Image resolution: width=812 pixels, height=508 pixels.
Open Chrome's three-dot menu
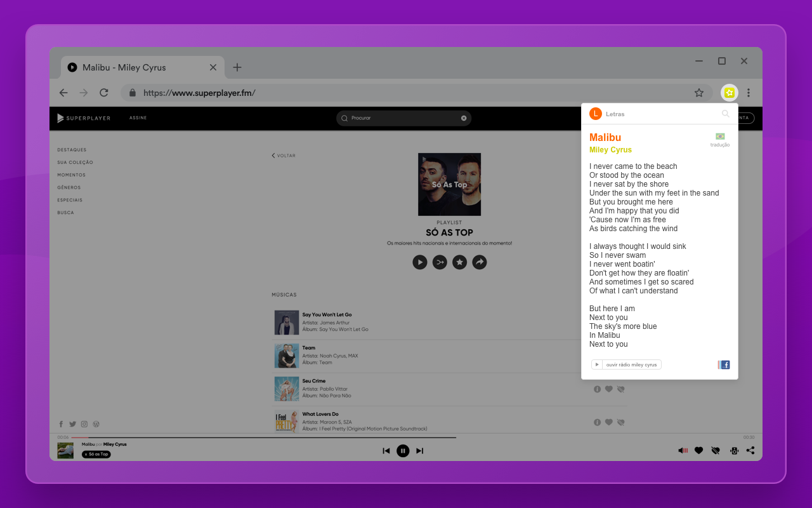pos(749,93)
